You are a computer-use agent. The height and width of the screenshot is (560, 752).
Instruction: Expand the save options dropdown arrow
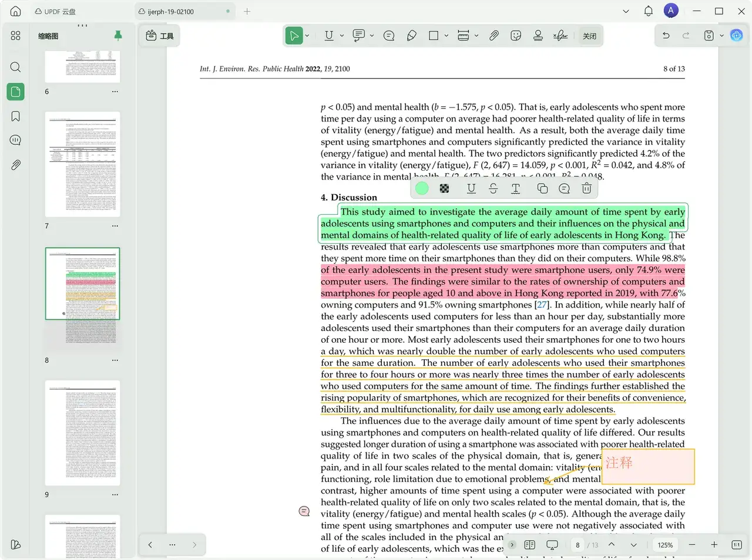coord(721,36)
